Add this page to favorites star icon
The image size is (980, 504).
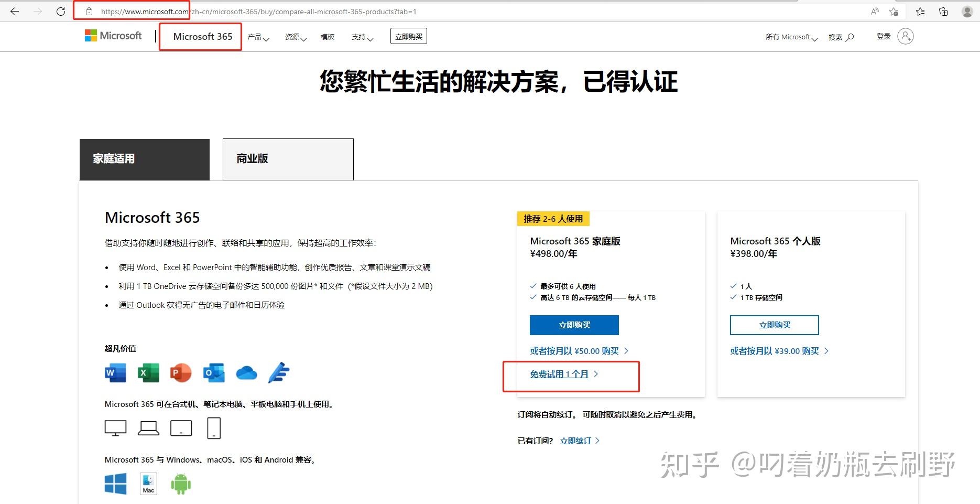tap(894, 11)
